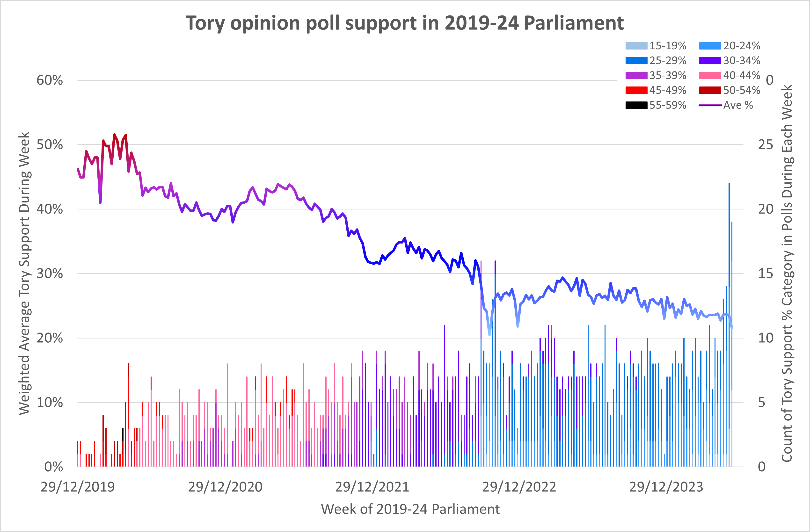This screenshot has height=532, width=810.
Task: Select the left 'Weighted Average Tory Support' axis title
Action: (x=24, y=273)
